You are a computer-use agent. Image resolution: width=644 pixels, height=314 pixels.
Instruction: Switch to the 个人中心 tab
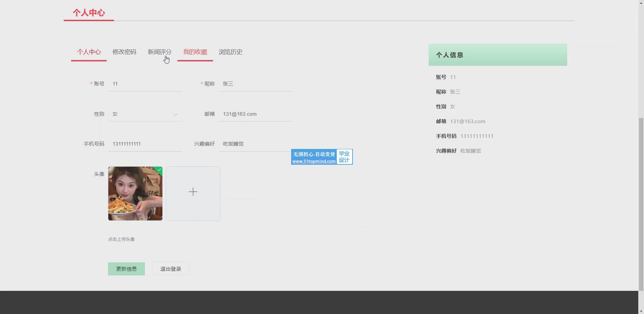[x=89, y=52]
